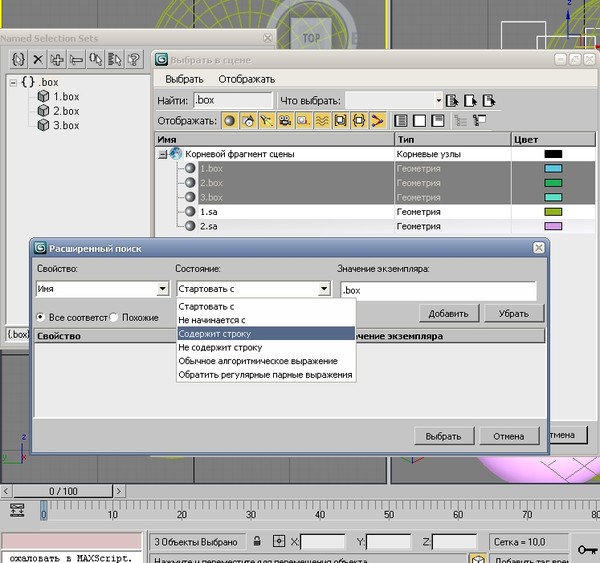Click Invert Display filter icon
600x563 pixels.
tap(438, 121)
